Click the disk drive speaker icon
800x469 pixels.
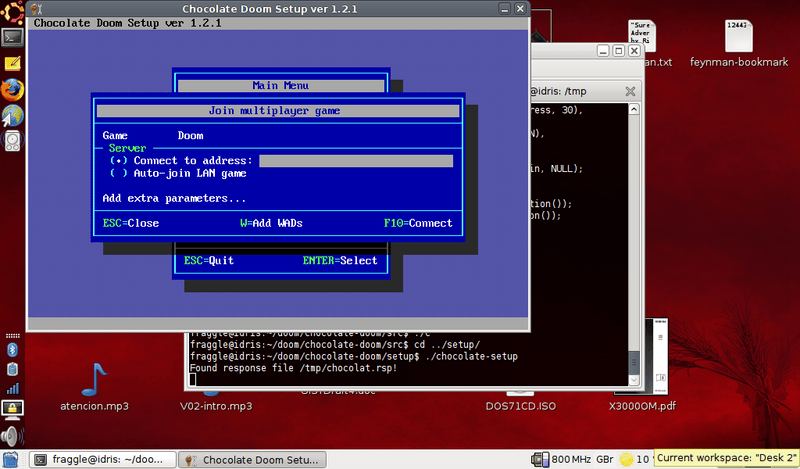pyautogui.click(x=12, y=140)
